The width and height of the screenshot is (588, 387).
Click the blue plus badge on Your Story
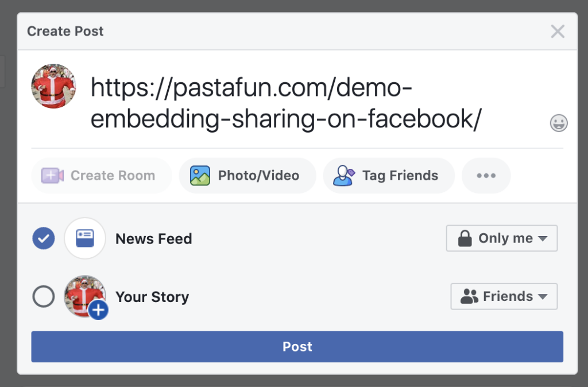click(98, 309)
